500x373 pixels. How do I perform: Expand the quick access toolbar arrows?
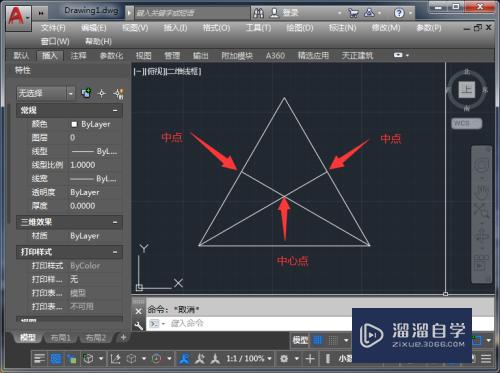[x=41, y=13]
